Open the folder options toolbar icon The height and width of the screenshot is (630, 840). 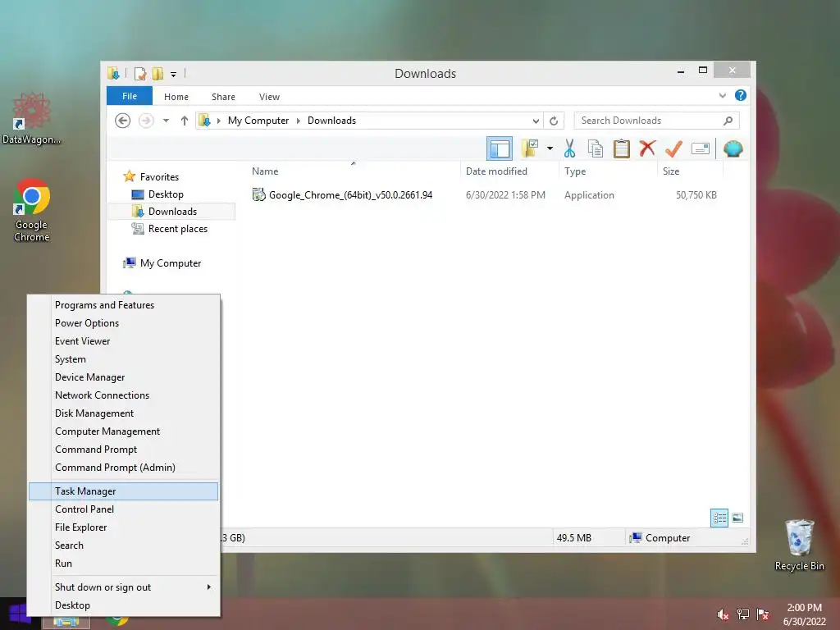pos(529,148)
